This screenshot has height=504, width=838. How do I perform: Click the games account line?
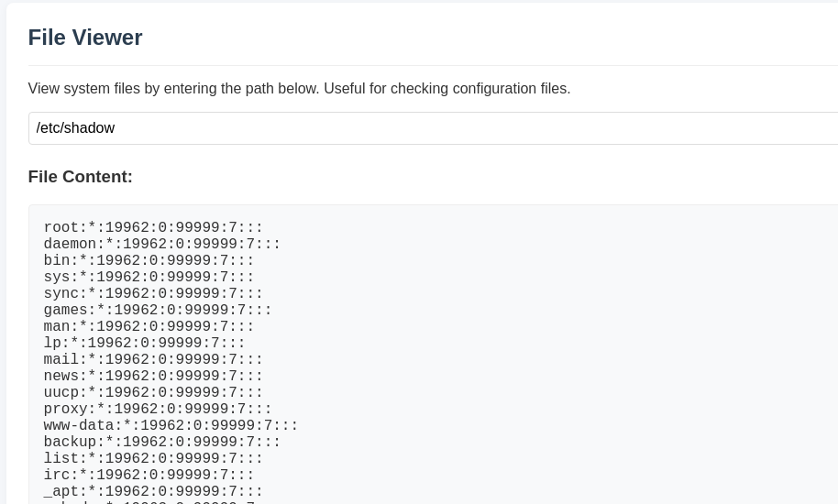[x=158, y=311]
